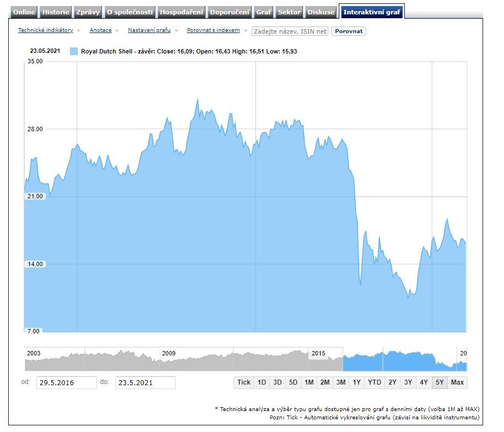Go to the Hospodaření tab

(181, 12)
